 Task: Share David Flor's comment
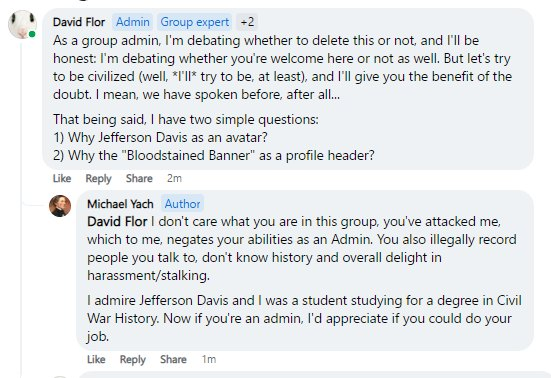pos(139,178)
